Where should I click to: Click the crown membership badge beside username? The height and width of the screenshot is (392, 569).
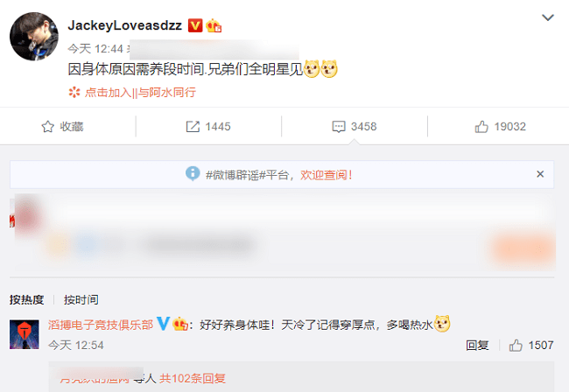pos(214,25)
